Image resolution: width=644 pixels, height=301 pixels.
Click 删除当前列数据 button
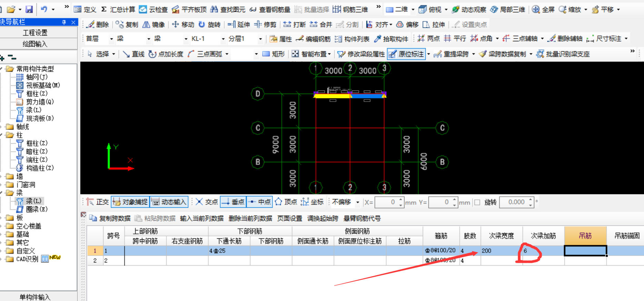(250, 218)
